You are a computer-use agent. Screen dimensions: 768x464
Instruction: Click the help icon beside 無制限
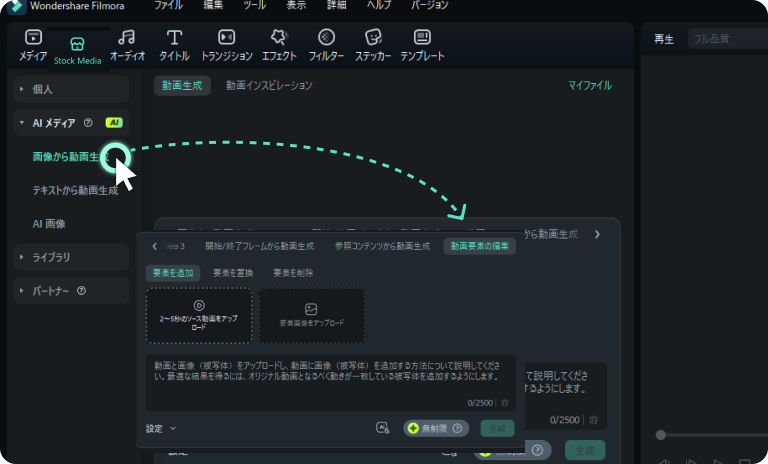(457, 428)
